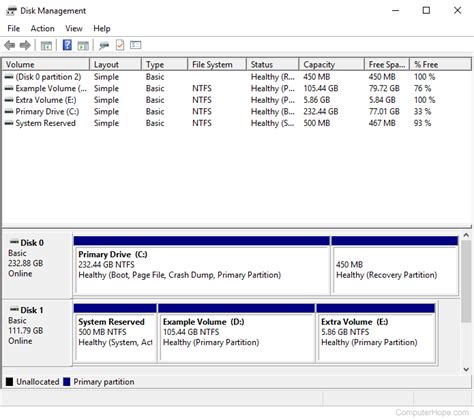This screenshot has width=474, height=420.
Task: Click the blue Help question mark icon
Action: click(x=67, y=45)
